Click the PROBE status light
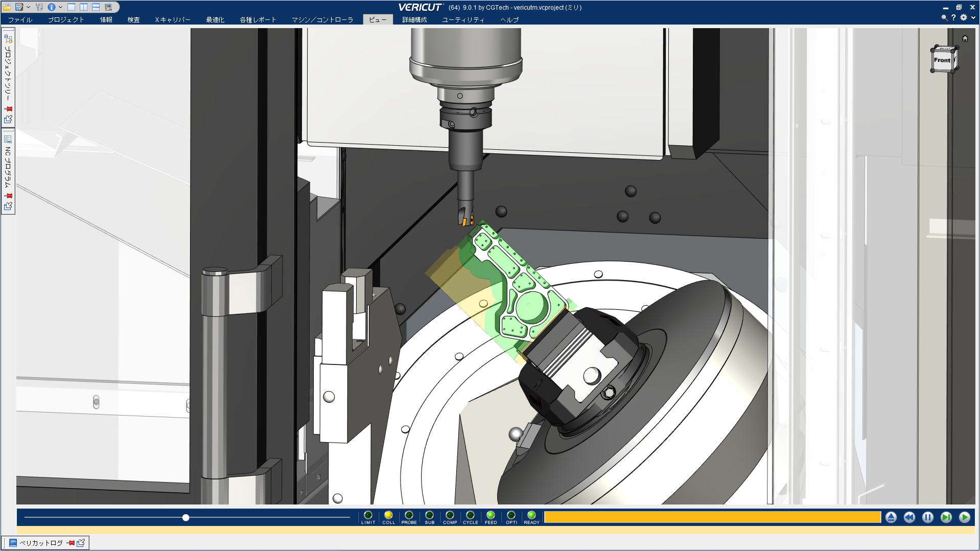 pos(409,515)
